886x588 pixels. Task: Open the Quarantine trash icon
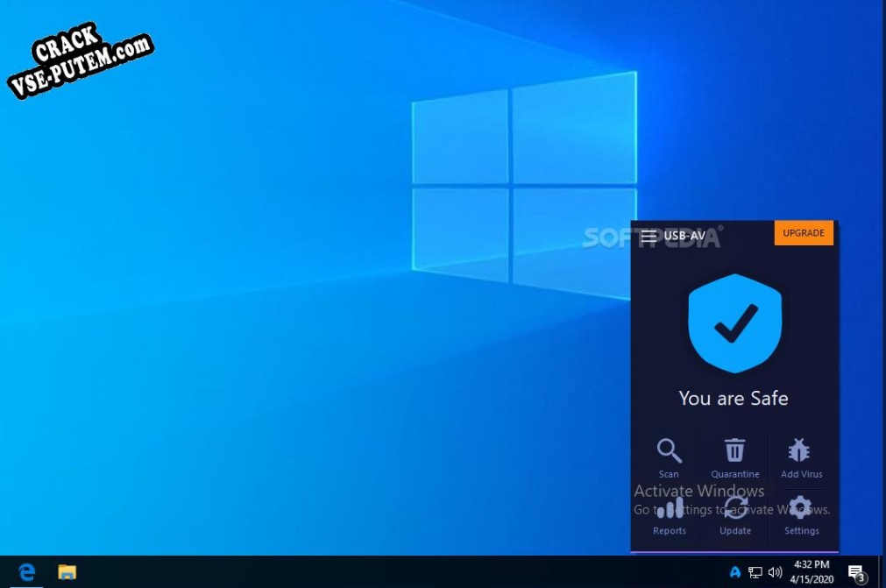[x=734, y=450]
